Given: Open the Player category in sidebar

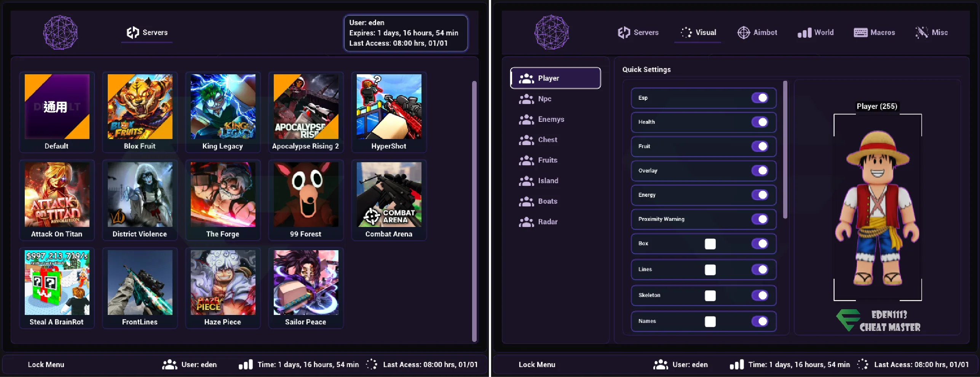Looking at the screenshot, I should [x=555, y=78].
